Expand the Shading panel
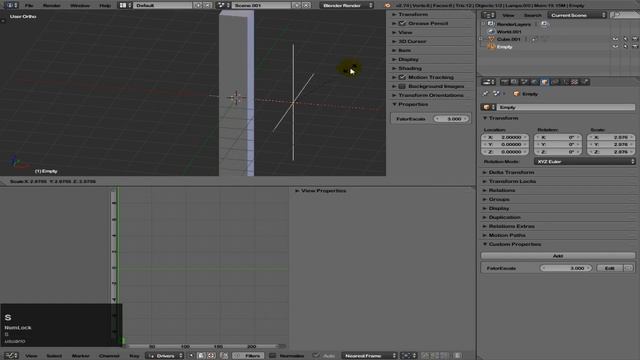 click(410, 68)
